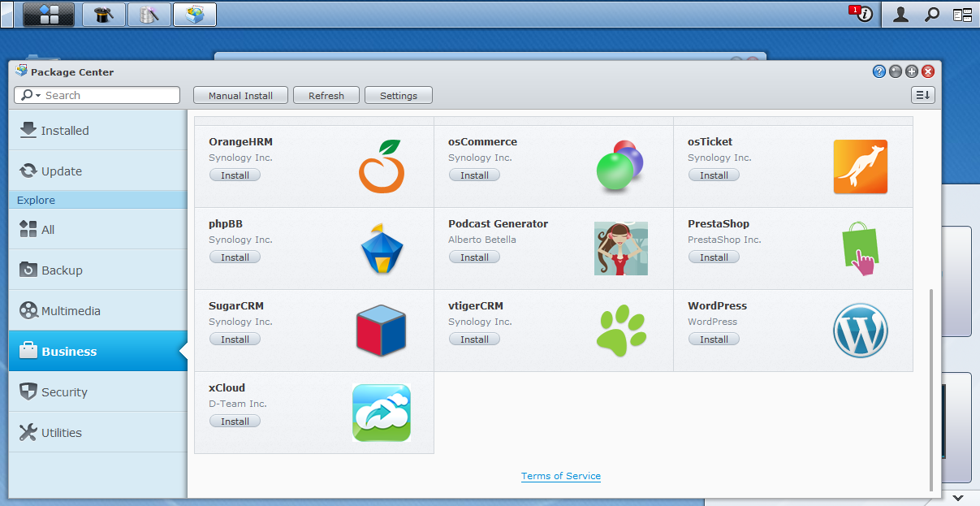This screenshot has height=506, width=980.
Task: Click the OrangeHRM orange logo
Action: [382, 167]
